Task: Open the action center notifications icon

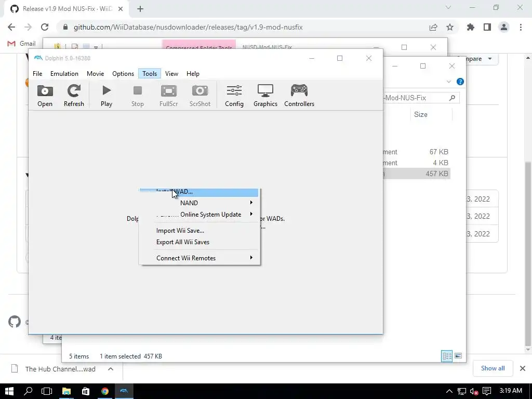Action: coord(487,391)
